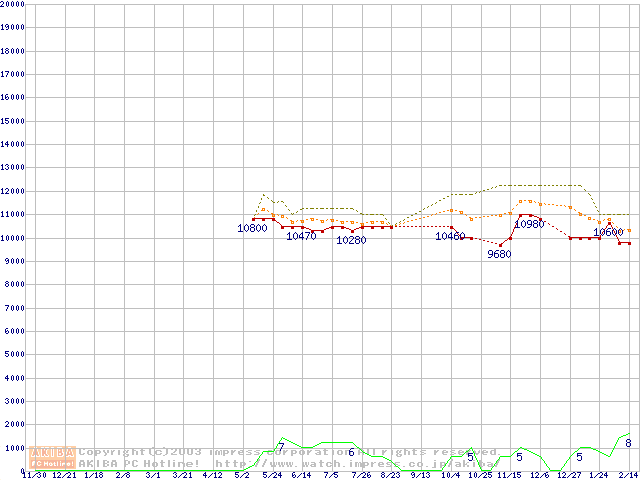Click the 10800 price label
Viewport: 640px width, 480px height.
252,228
